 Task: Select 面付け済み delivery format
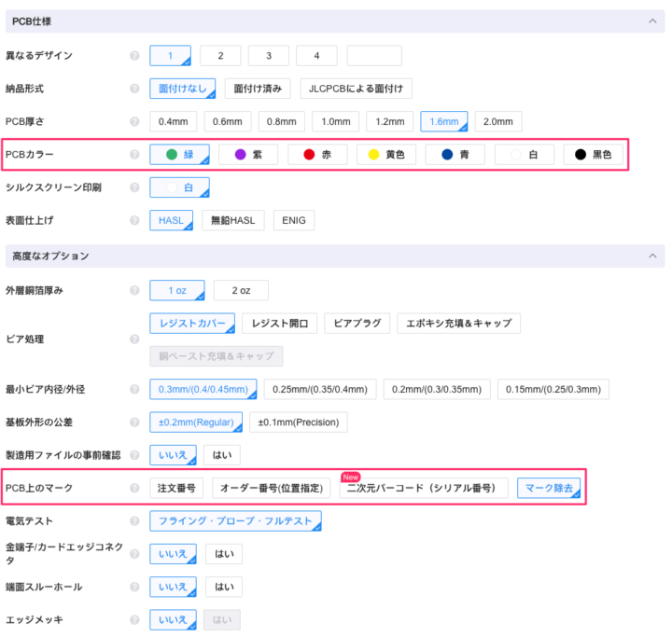pyautogui.click(x=257, y=89)
